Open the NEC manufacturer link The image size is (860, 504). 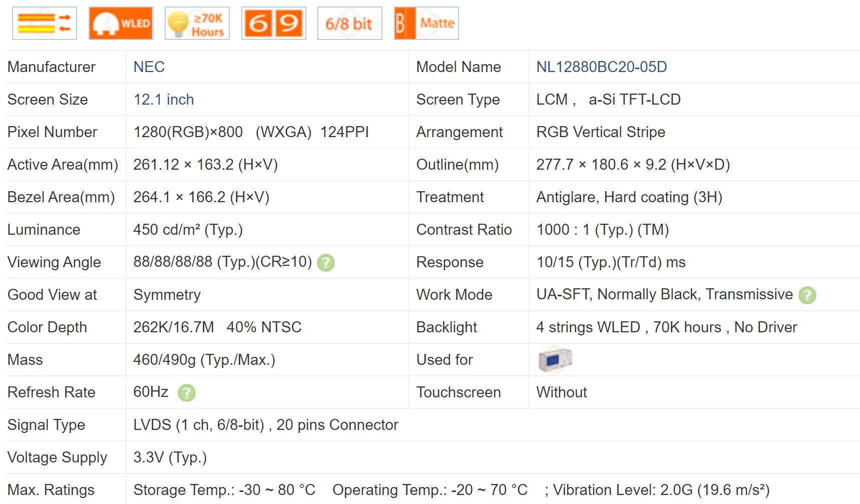pyautogui.click(x=149, y=67)
